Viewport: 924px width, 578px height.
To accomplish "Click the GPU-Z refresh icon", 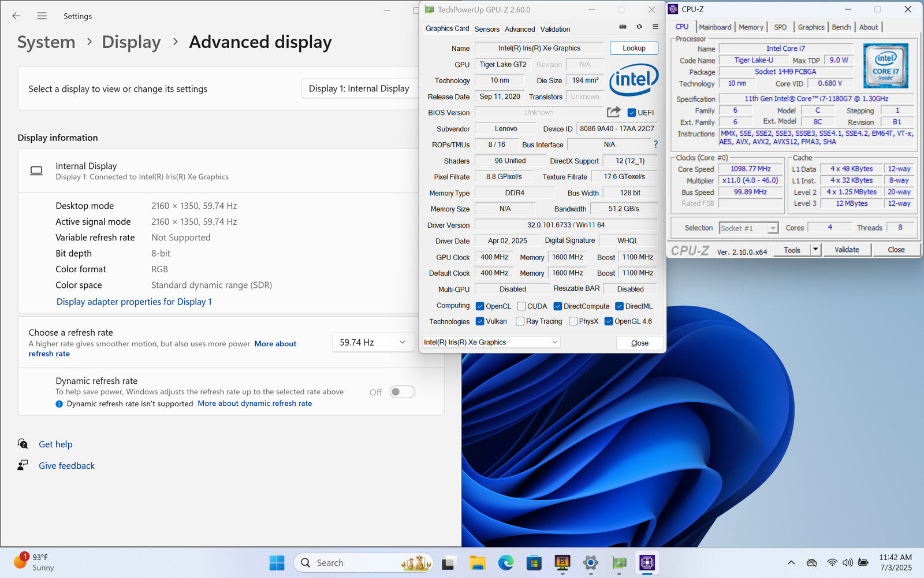I will coord(639,27).
